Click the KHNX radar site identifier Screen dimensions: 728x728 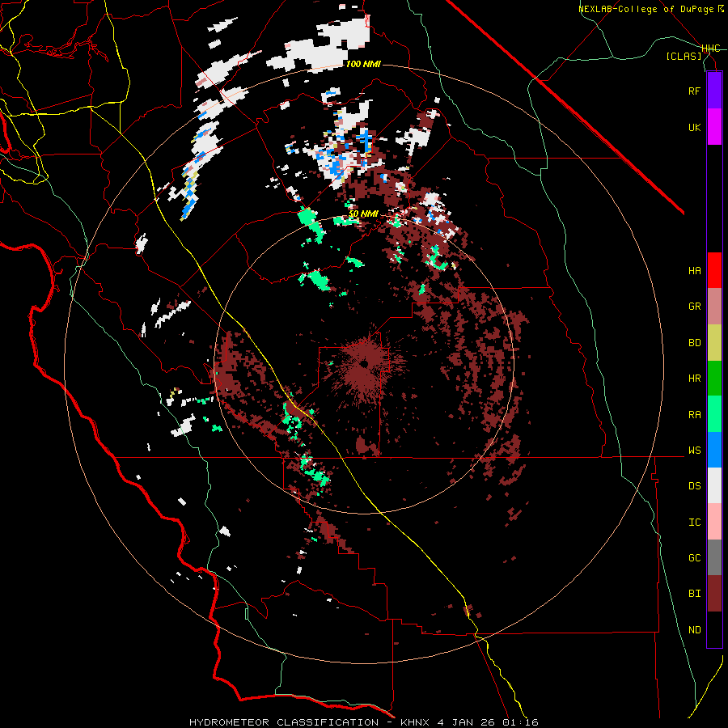(x=416, y=722)
